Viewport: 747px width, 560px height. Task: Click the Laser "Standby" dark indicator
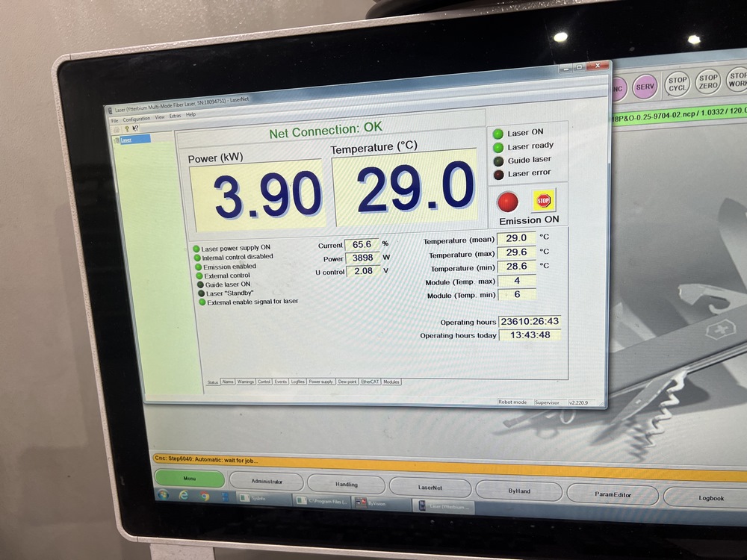(x=202, y=293)
